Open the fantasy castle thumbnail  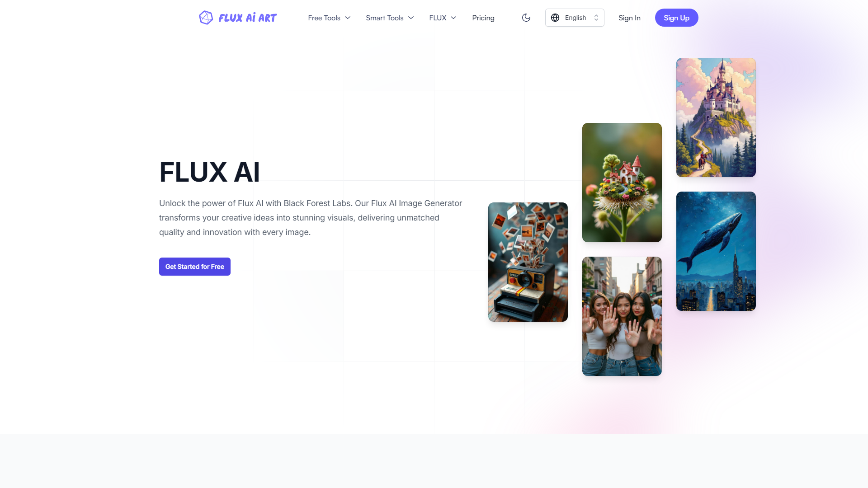716,117
